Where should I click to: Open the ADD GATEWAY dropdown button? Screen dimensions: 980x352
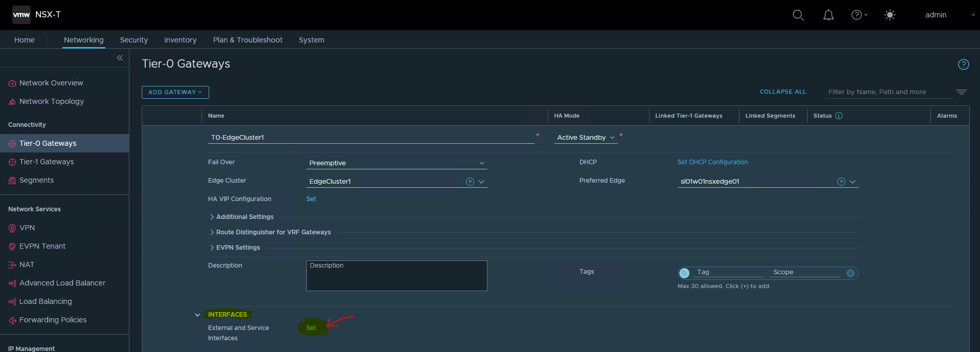175,92
